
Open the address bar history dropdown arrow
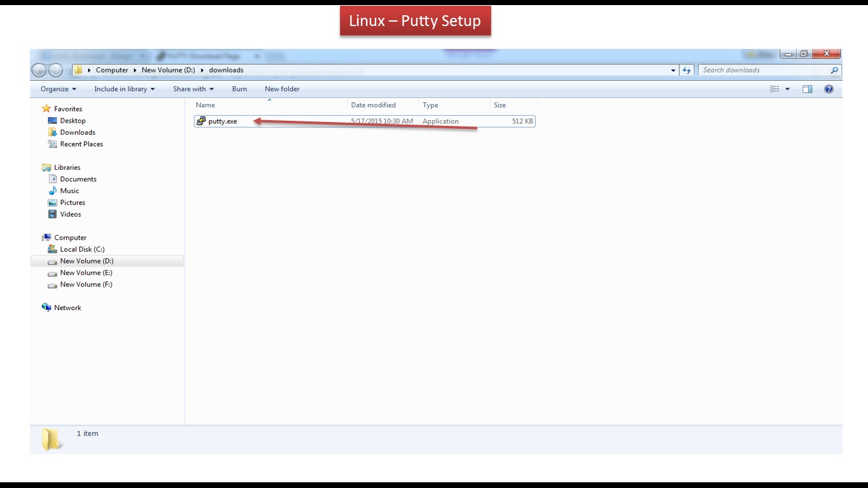point(674,71)
